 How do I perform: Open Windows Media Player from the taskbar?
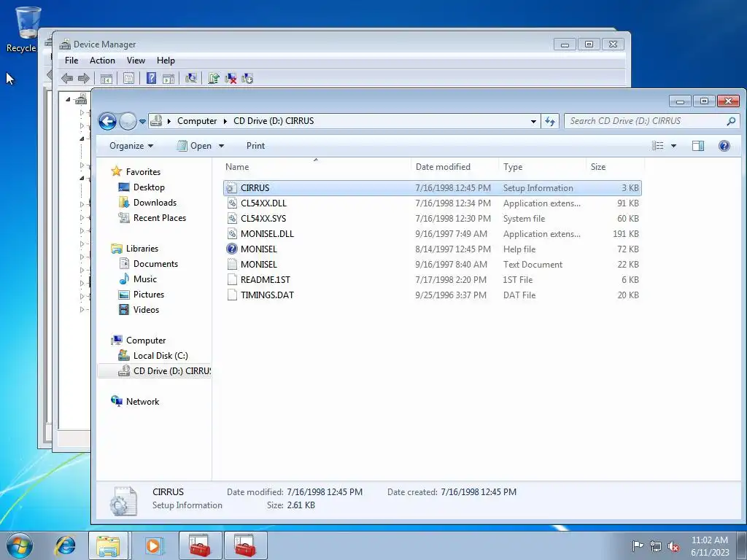[154, 545]
